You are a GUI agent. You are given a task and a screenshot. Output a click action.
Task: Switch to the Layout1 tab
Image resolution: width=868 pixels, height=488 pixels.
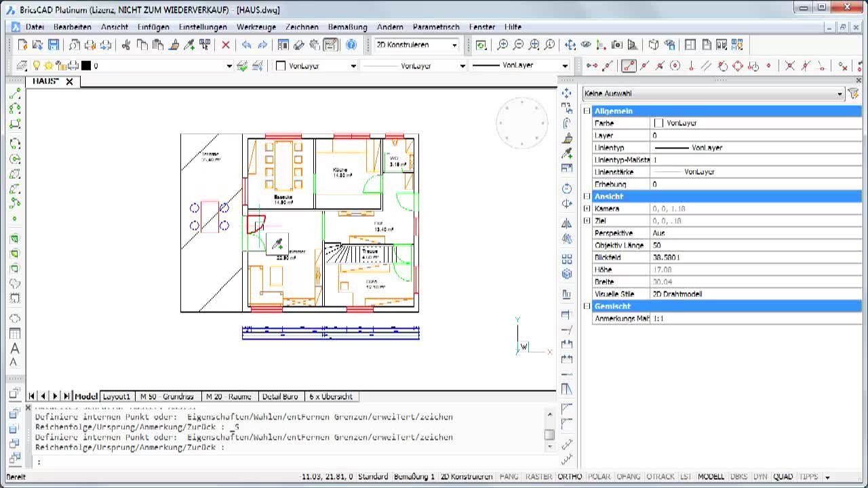(117, 396)
